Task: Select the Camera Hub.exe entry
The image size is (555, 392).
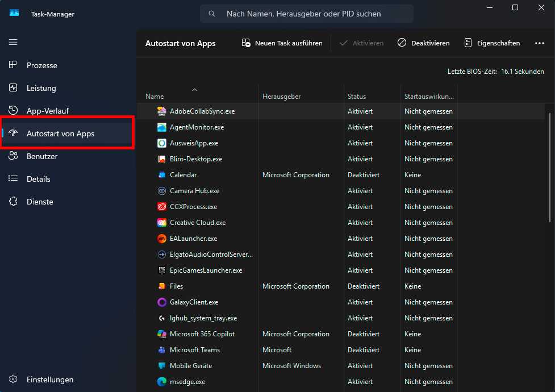Action: click(195, 191)
